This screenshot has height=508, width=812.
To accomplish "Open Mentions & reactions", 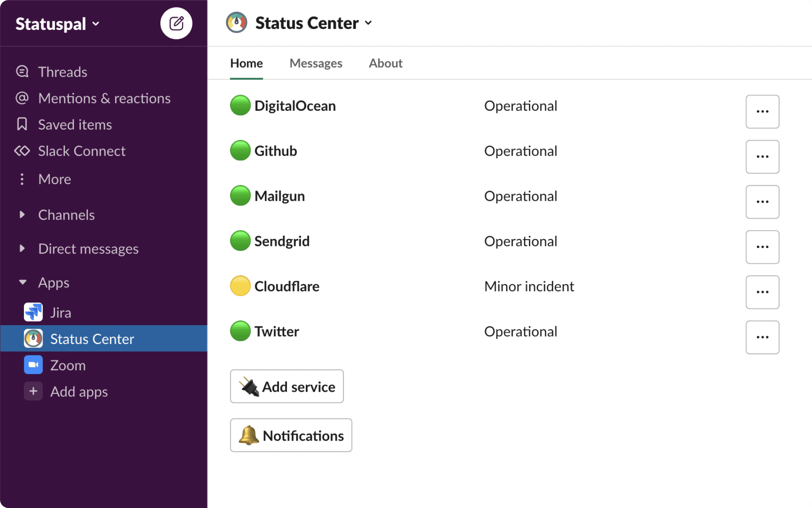I will point(104,98).
